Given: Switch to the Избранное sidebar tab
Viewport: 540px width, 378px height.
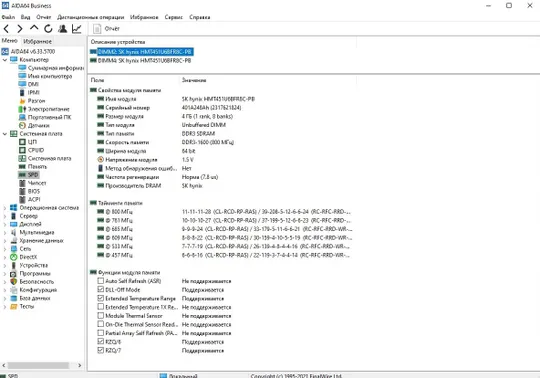Looking at the screenshot, I should pyautogui.click(x=37, y=41).
